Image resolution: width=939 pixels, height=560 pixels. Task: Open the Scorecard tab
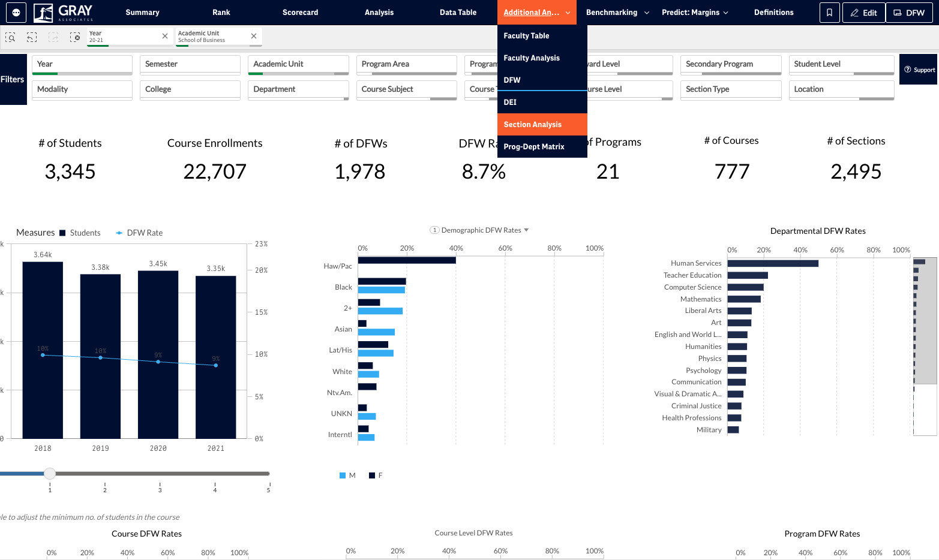pyautogui.click(x=301, y=13)
